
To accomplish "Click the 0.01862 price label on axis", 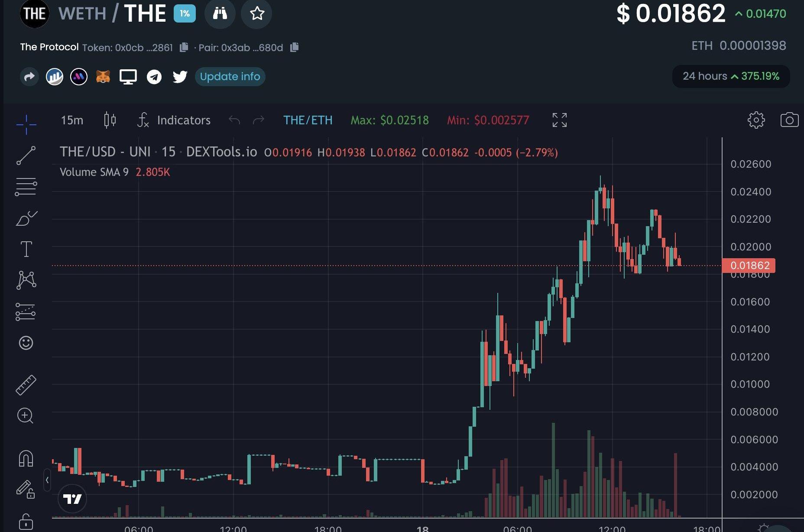I will pyautogui.click(x=749, y=266).
